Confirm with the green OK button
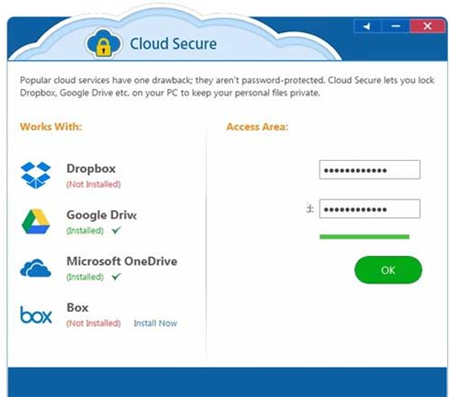450x397 pixels. tap(388, 270)
